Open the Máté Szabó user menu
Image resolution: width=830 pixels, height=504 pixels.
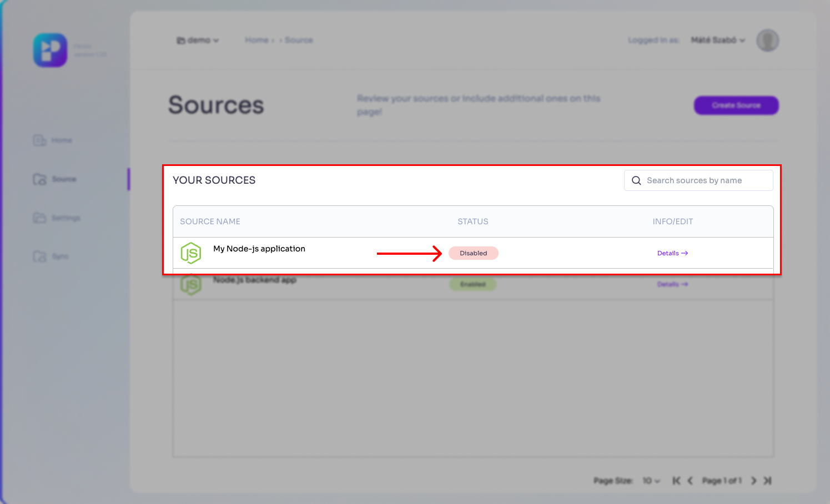tap(717, 41)
